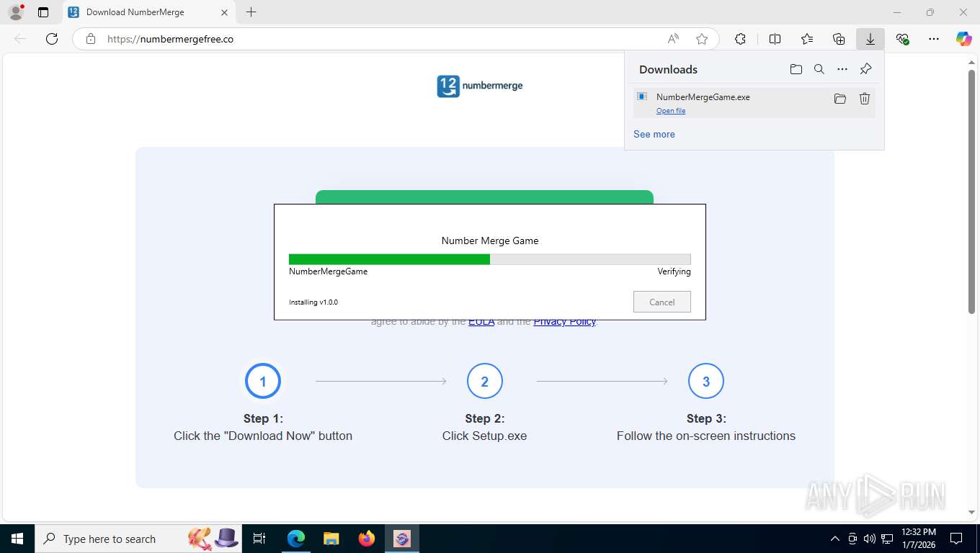This screenshot has height=553, width=980.
Task: Click the page vertical scrollbar
Action: point(971,191)
